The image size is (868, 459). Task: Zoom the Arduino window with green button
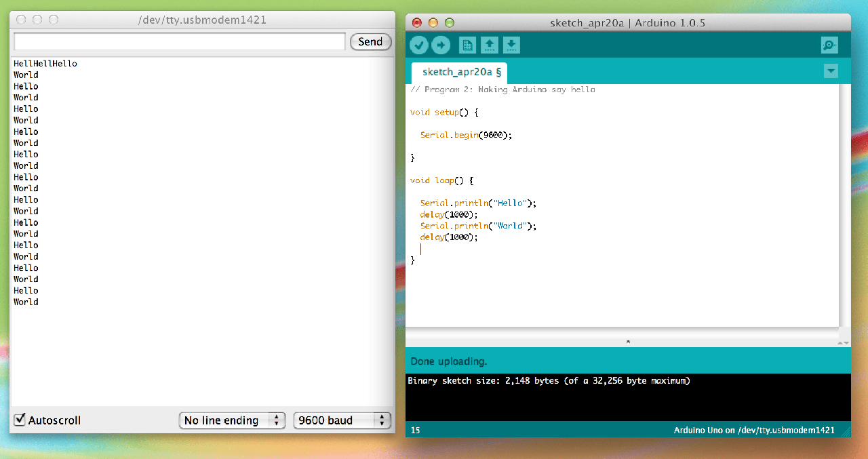pos(450,23)
